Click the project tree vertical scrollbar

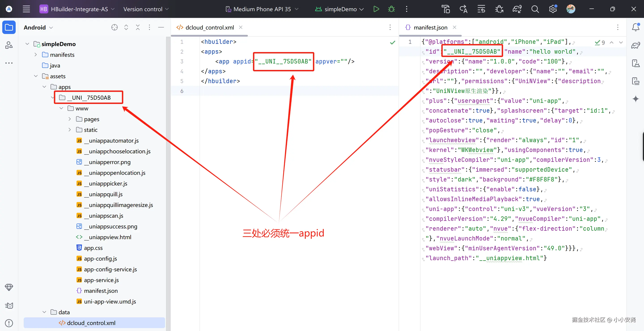coord(168,175)
